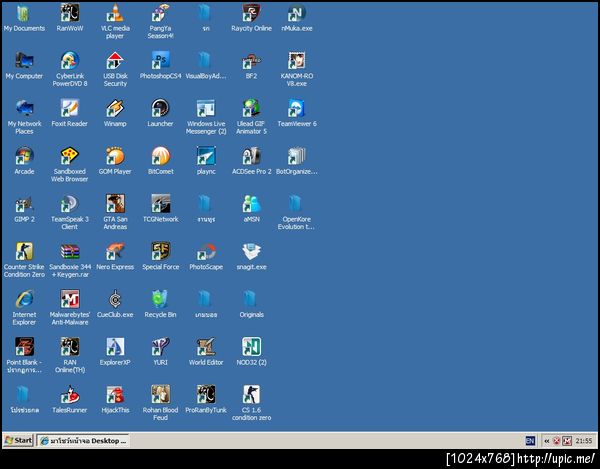600x469 pixels.
Task: Open My Network Places icon
Action: pos(24,117)
